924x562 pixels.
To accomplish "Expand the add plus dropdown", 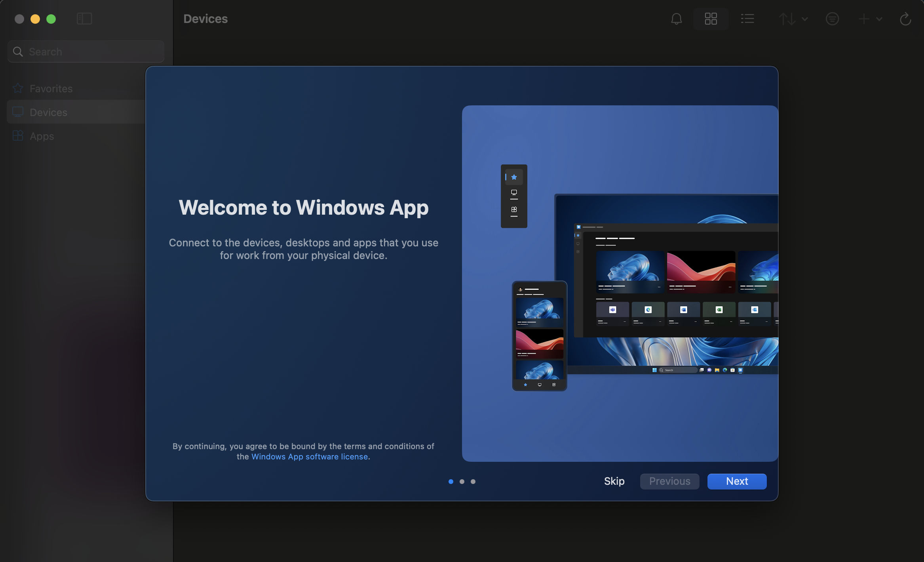I will click(x=870, y=19).
